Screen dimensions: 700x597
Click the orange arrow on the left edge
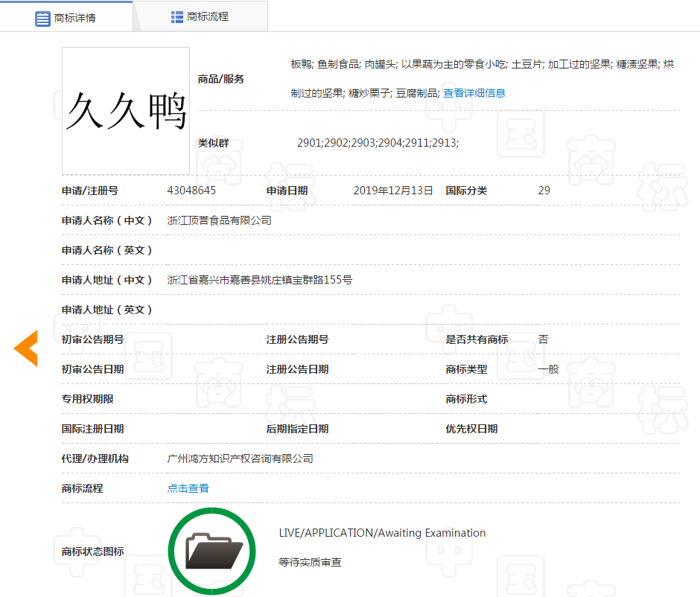[x=25, y=347]
